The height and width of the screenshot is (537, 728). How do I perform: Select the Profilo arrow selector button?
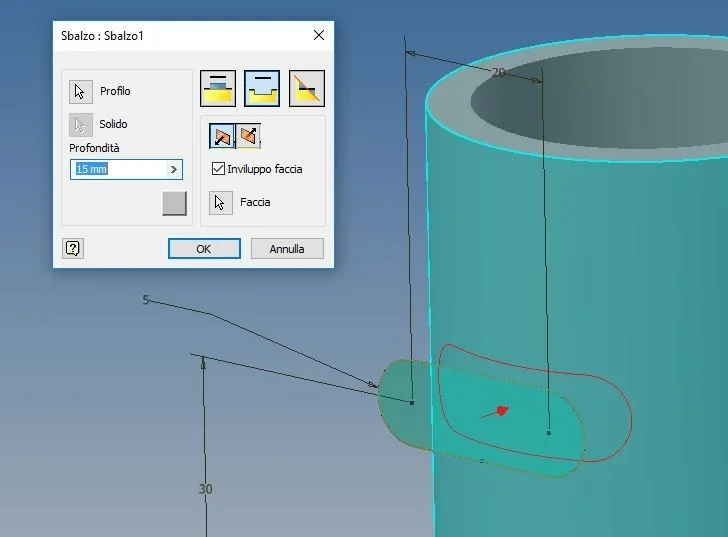pyautogui.click(x=81, y=91)
